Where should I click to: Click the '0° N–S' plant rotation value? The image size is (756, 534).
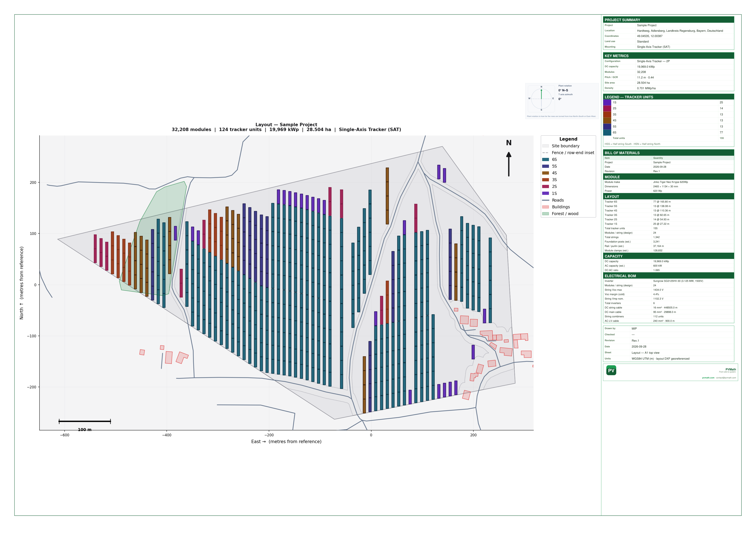[x=563, y=90]
